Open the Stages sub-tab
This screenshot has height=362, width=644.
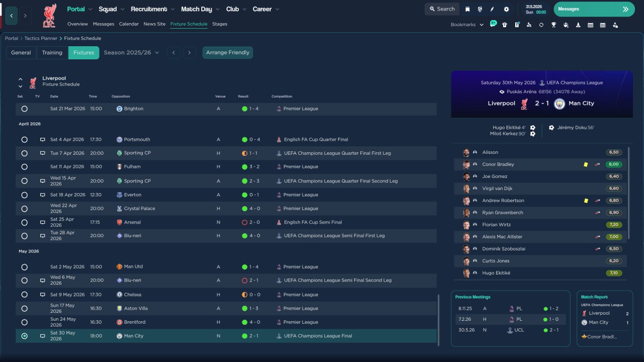pos(220,24)
